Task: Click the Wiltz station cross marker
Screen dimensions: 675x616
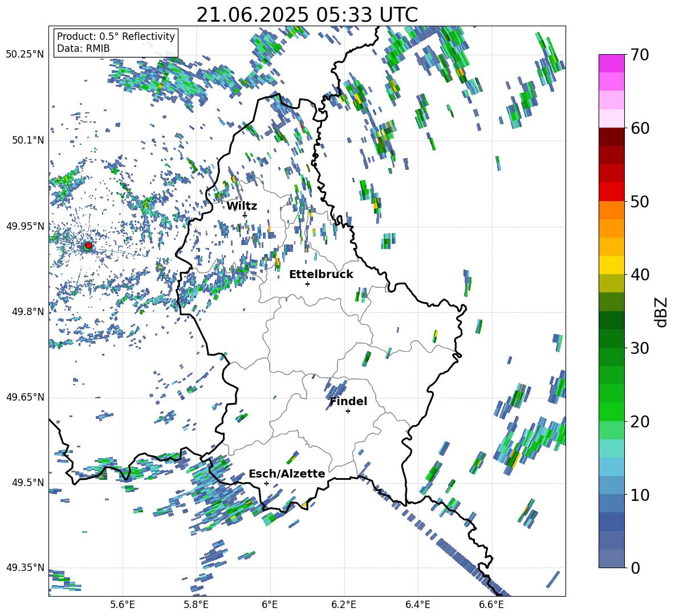Action: pos(245,215)
